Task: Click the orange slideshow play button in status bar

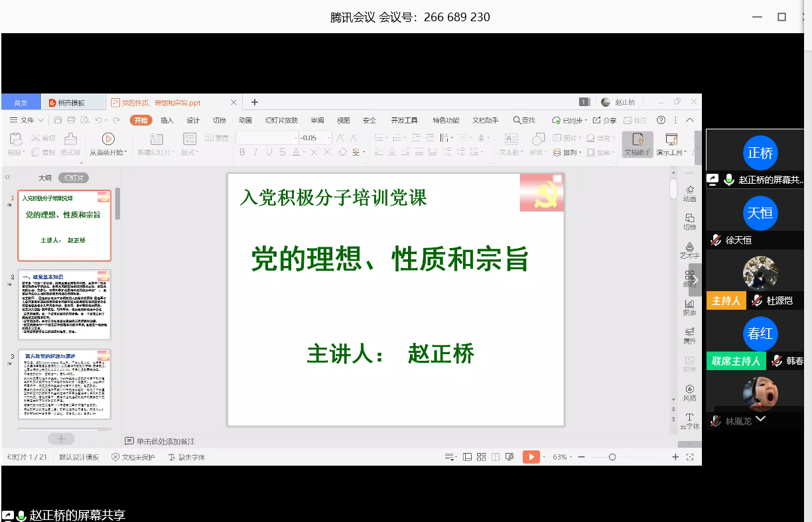Action: pyautogui.click(x=531, y=457)
